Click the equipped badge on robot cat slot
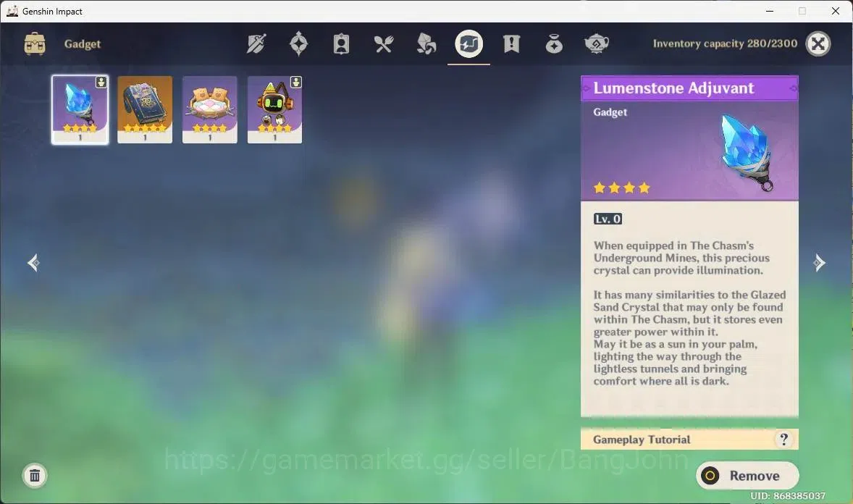This screenshot has height=504, width=853. tap(296, 82)
